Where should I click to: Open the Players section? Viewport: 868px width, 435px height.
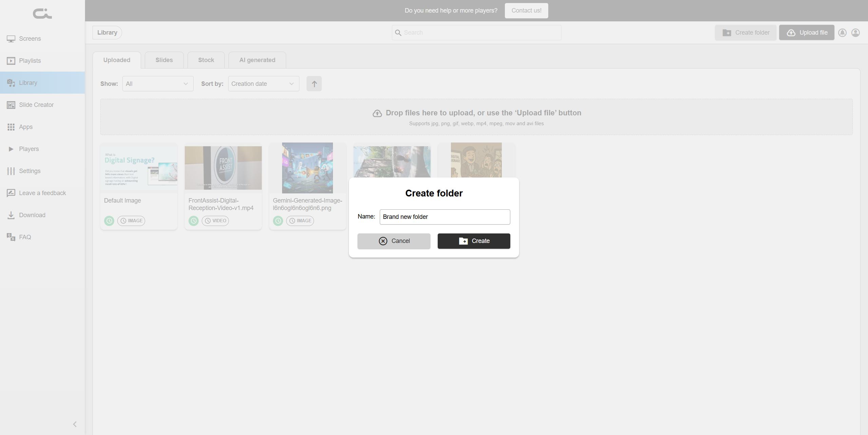[x=29, y=149]
